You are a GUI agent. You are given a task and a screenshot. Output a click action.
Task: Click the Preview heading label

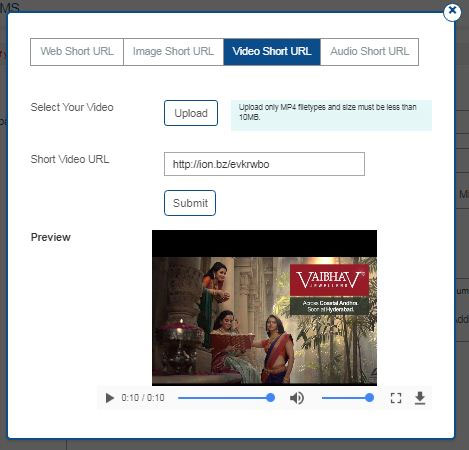click(51, 237)
